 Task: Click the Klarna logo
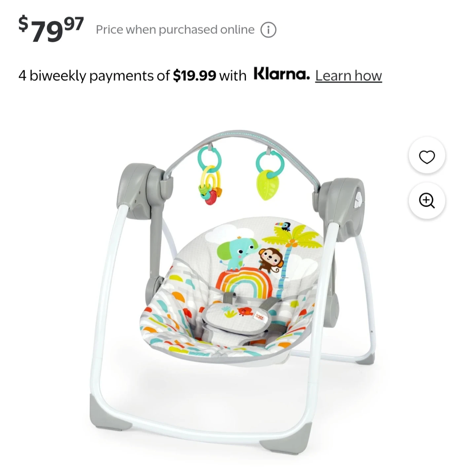point(282,74)
